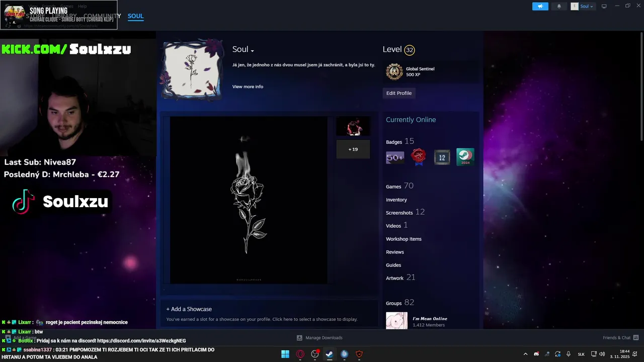
Task: Open the Games 70 link
Action: click(x=399, y=186)
